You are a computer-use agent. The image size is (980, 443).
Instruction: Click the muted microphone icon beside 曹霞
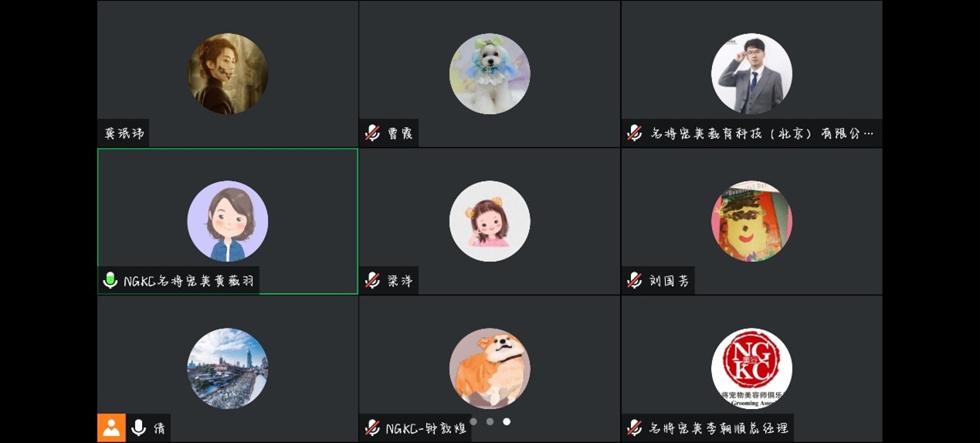(x=372, y=133)
